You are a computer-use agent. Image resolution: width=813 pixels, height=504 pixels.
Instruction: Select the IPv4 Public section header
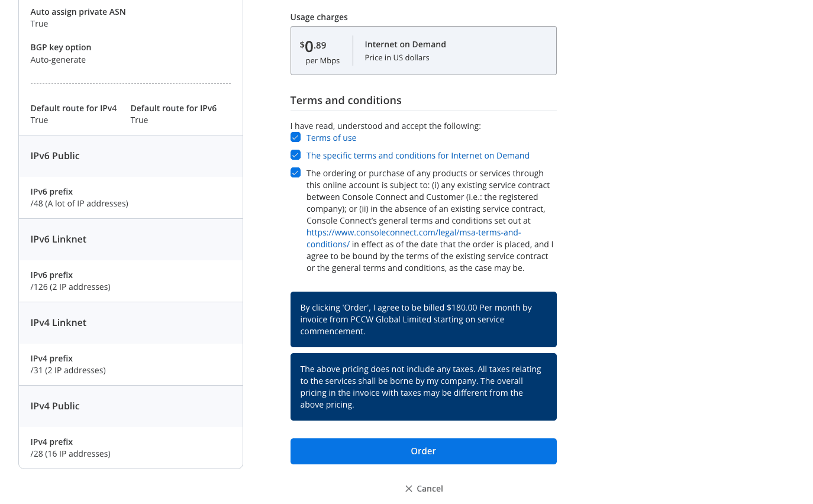coord(131,406)
